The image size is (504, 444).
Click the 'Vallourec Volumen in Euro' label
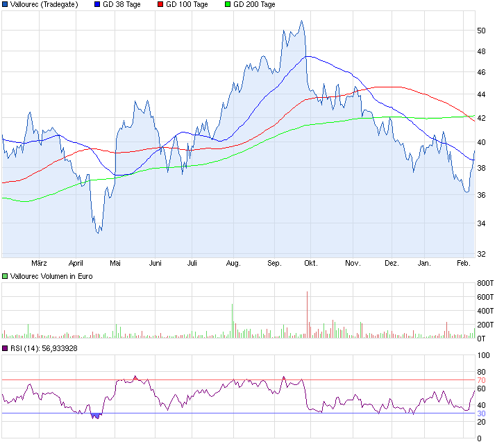(x=51, y=276)
